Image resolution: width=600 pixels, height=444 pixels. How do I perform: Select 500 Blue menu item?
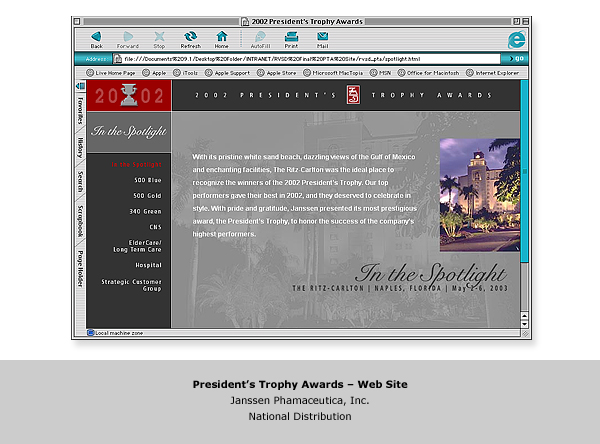[x=148, y=180]
